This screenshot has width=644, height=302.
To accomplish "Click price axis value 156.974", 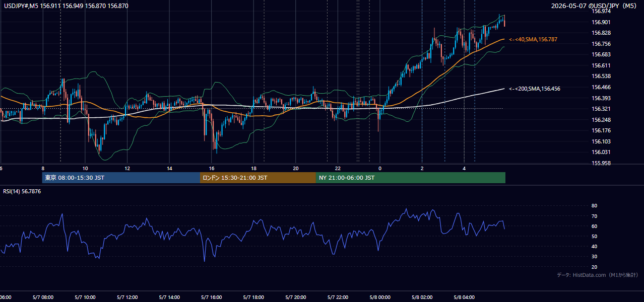I will point(601,11).
